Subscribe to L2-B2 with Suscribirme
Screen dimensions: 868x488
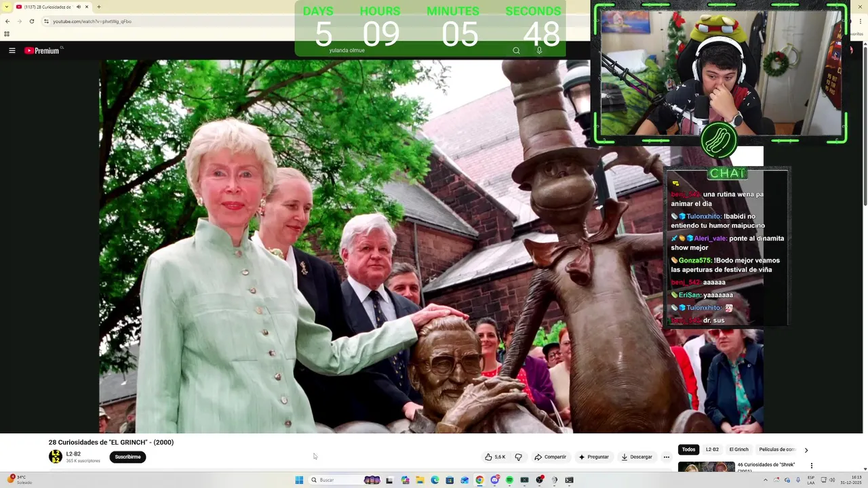click(127, 457)
